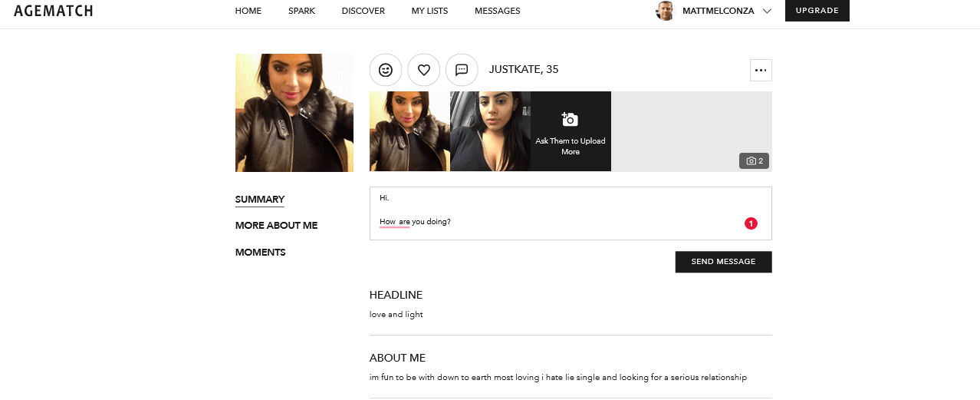Click the about me description starting im fun
Viewport: 980px width, 400px height.
point(558,378)
